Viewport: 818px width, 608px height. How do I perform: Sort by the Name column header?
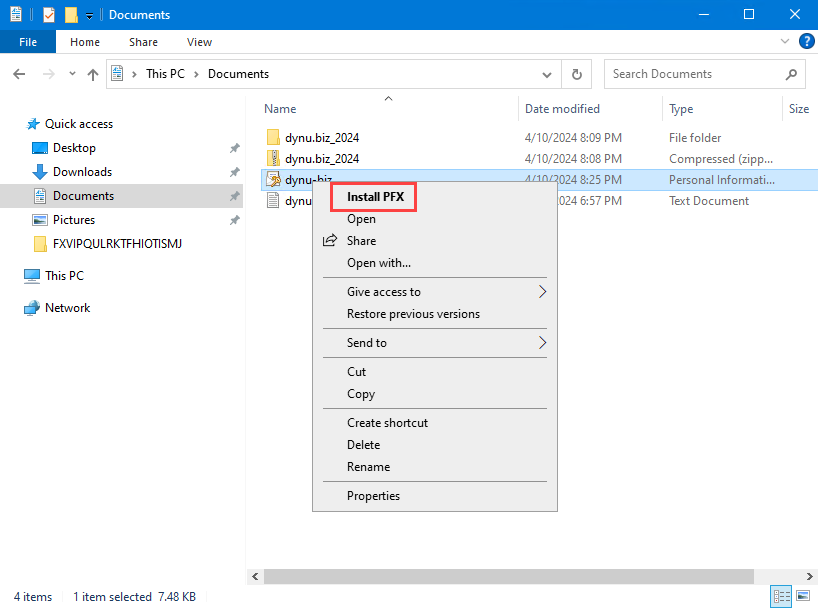280,109
